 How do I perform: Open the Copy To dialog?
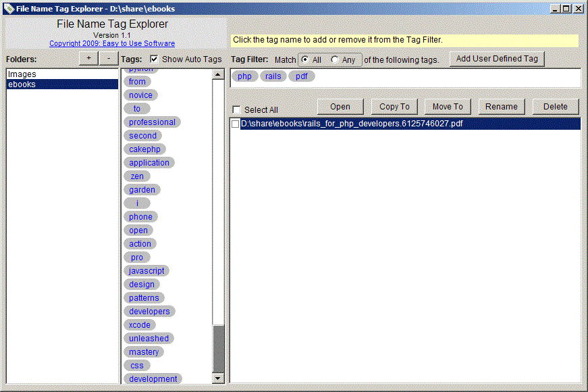click(x=394, y=106)
